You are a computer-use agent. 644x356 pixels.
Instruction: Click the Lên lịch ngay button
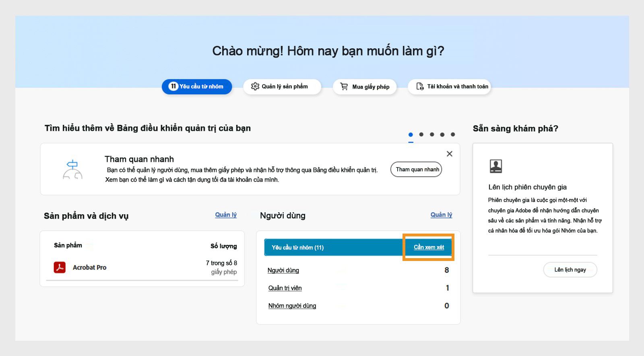(x=570, y=270)
